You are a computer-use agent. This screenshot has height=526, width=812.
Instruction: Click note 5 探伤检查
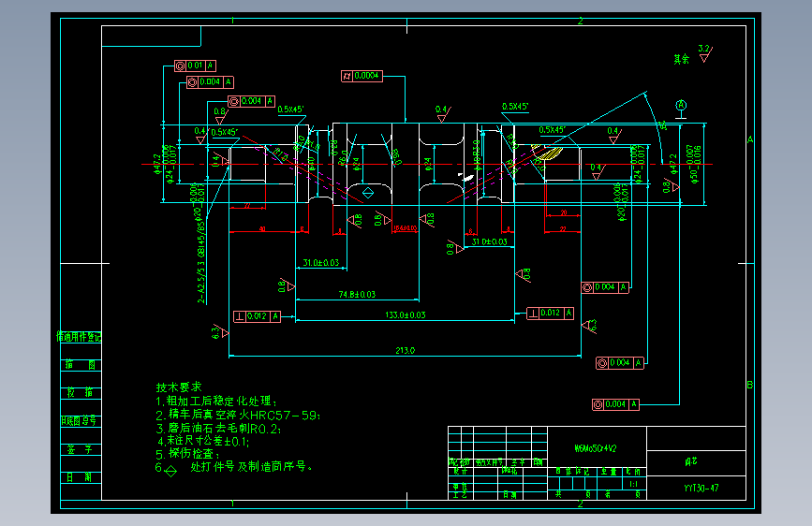coord(188,454)
